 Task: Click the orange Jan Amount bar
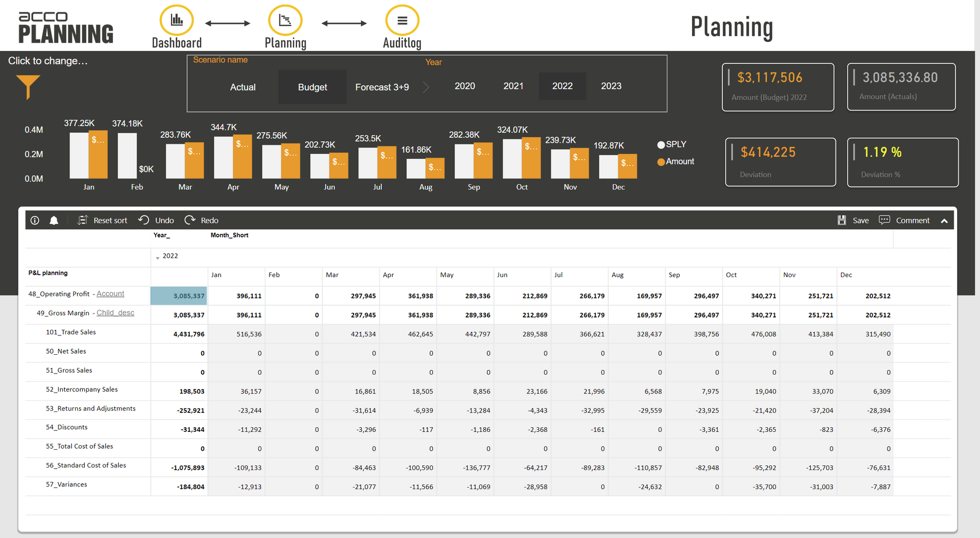98,155
